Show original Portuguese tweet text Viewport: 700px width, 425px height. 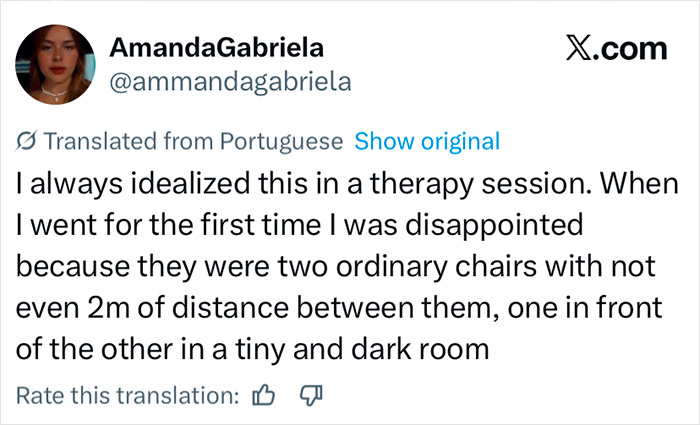(427, 140)
